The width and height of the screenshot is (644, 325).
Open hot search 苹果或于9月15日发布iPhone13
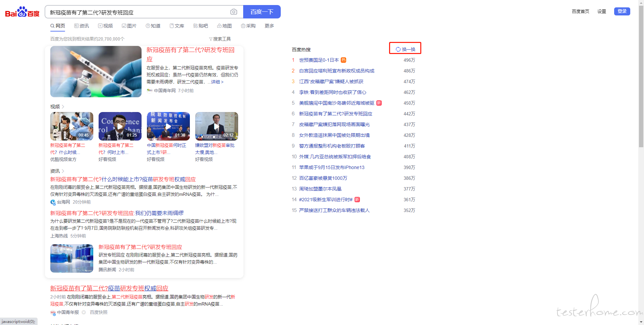click(x=332, y=167)
